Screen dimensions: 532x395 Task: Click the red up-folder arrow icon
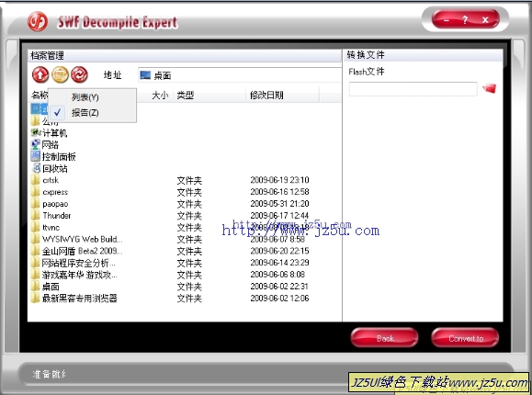(40, 74)
